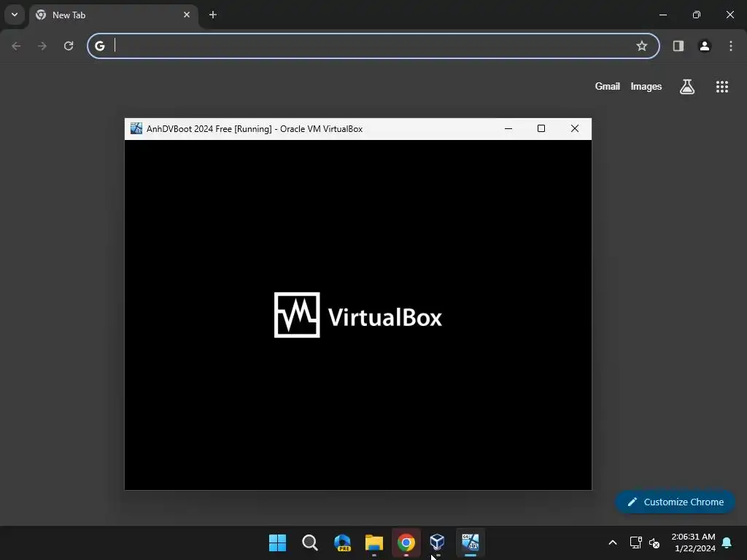Click the Google icon in address bar
Image resolution: width=747 pixels, height=560 pixels.
(99, 46)
